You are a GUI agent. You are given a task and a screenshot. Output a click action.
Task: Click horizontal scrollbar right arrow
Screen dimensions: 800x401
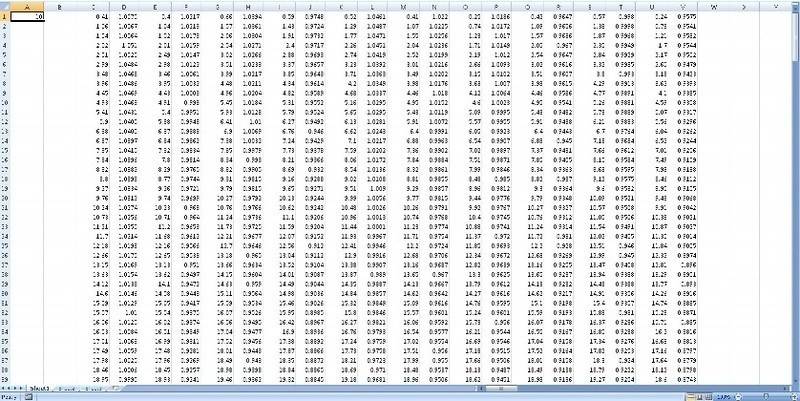(x=785, y=389)
